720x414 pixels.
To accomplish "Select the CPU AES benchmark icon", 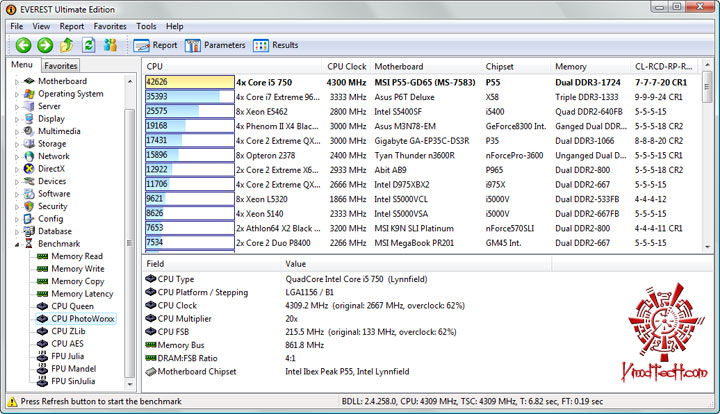I will [42, 343].
